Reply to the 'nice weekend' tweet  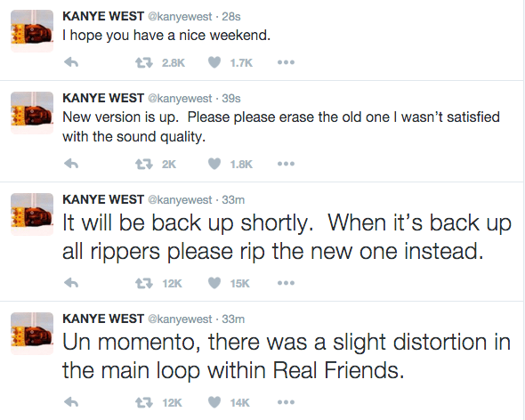(x=71, y=62)
